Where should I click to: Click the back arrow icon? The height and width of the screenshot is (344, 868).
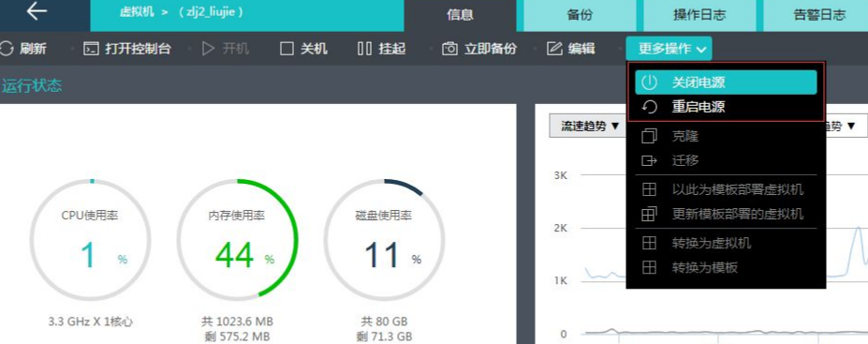(37, 11)
